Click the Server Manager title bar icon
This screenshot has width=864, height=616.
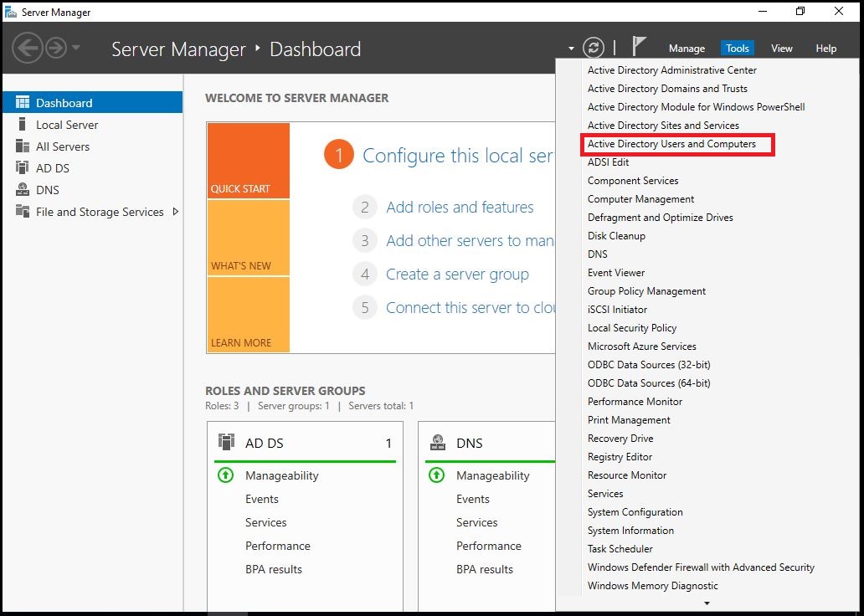click(11, 12)
